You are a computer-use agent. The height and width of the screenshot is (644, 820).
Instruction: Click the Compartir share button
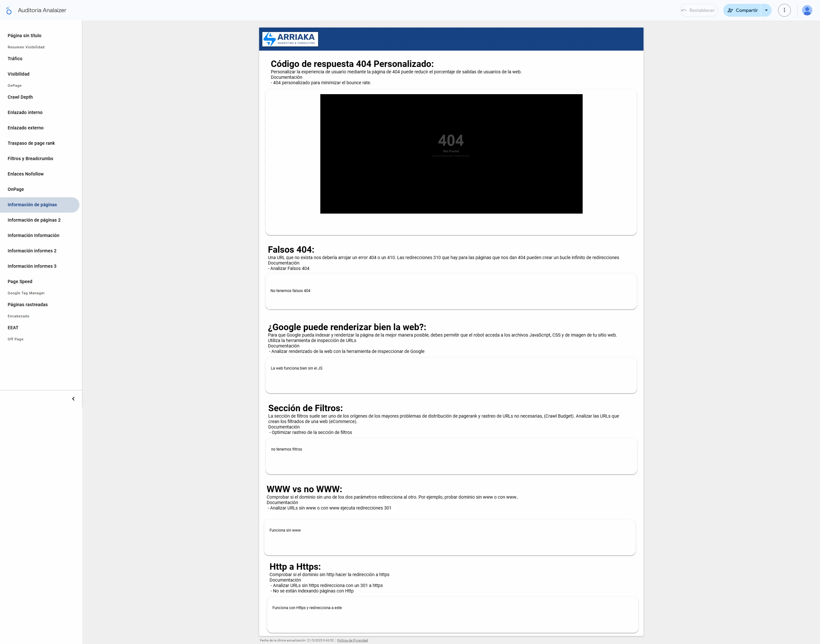pyautogui.click(x=742, y=11)
